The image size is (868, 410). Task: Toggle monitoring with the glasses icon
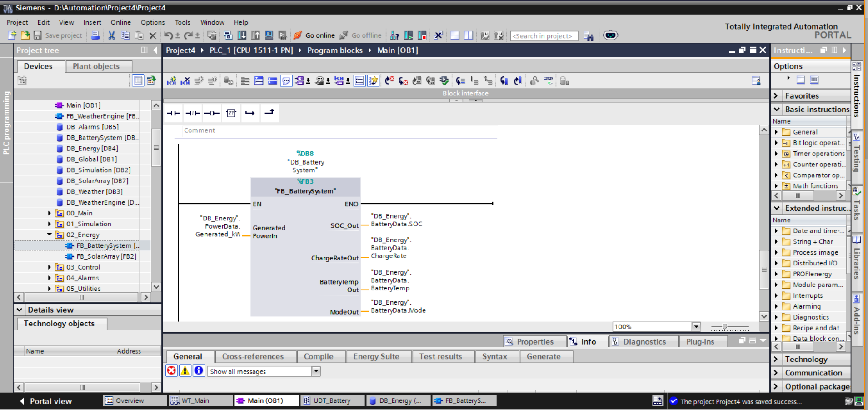tap(549, 81)
